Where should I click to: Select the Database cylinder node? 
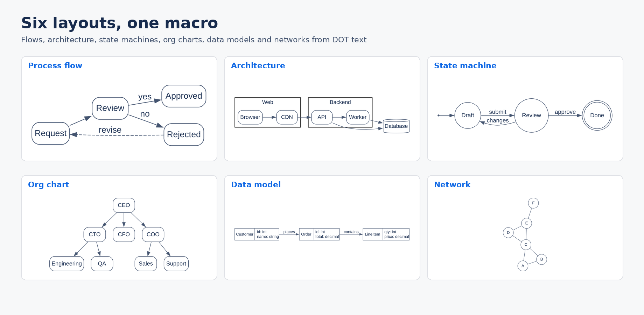pos(396,126)
